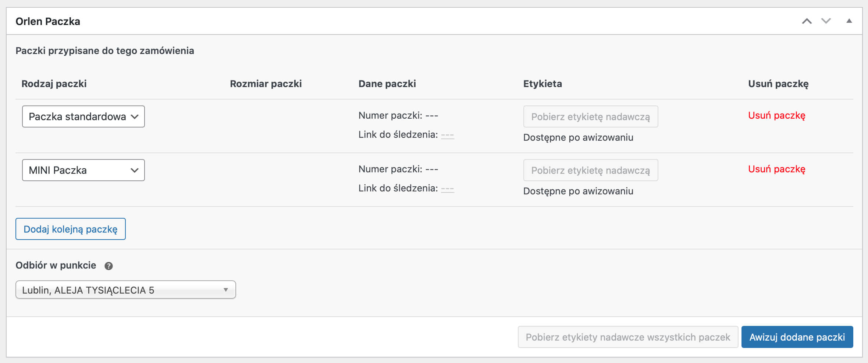Click the Etykieta column header

[542, 84]
